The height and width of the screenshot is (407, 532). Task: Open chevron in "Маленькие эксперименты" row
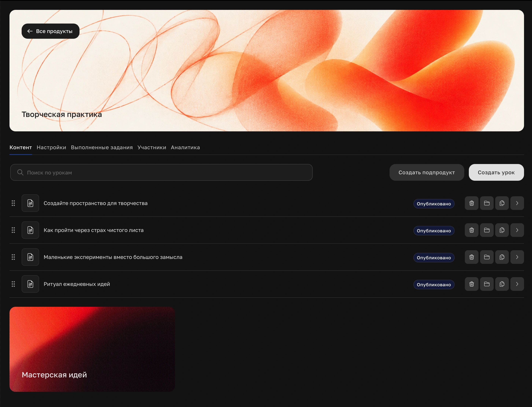(517, 257)
